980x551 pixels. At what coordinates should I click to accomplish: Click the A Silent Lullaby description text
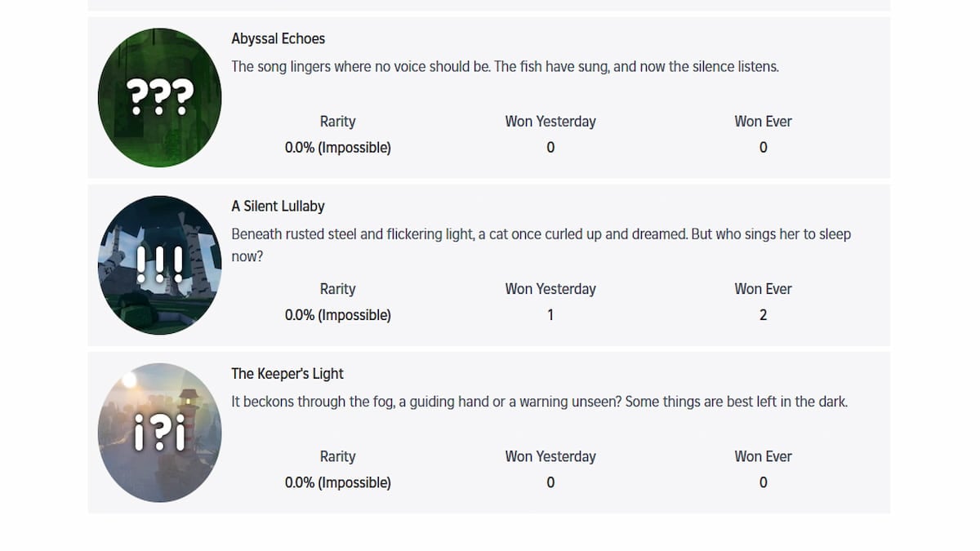541,234
